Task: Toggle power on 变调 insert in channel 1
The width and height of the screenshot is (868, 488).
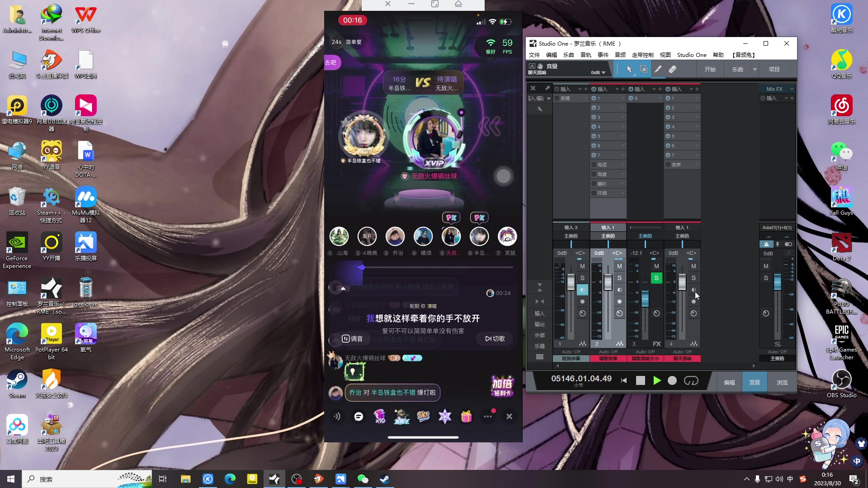Action: click(557, 98)
